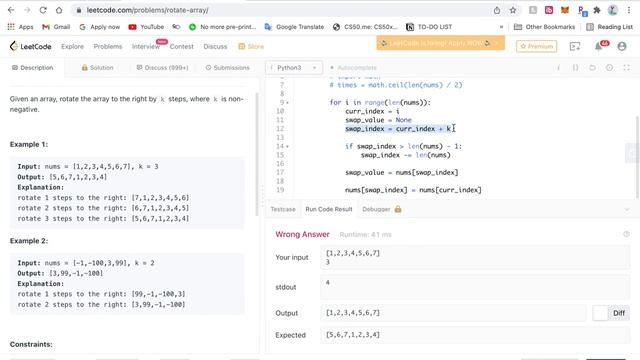Bookmark this page with star icon

513,10
